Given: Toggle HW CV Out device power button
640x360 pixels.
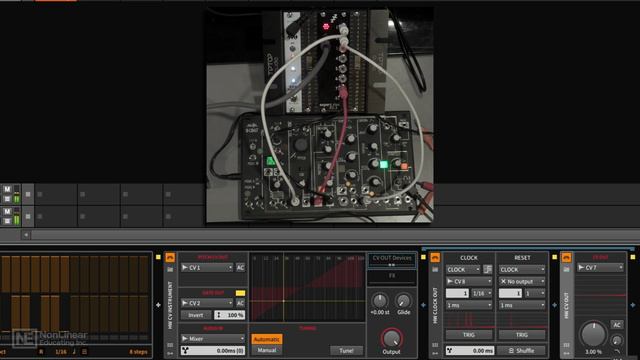Looking at the screenshot, I should [x=566, y=258].
